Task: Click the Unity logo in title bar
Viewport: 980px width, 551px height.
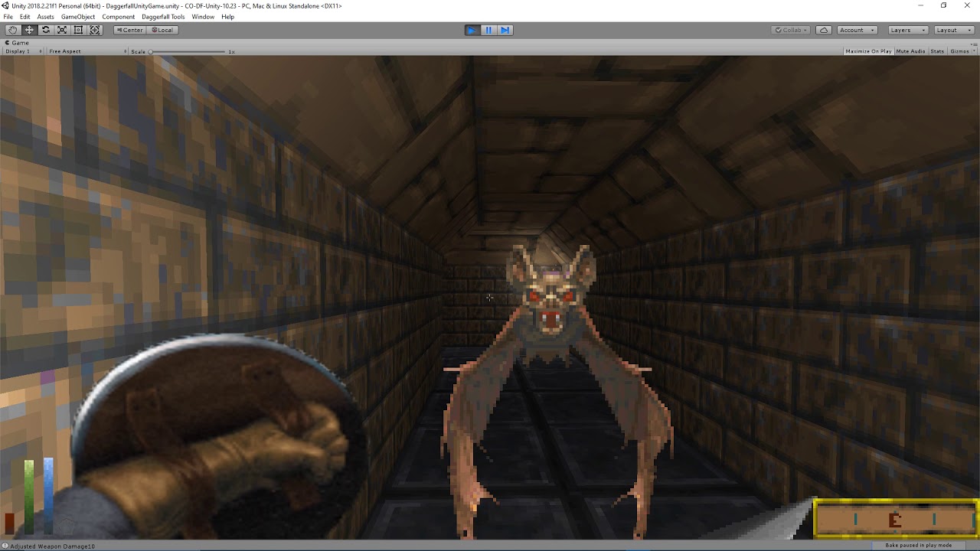Action: [5, 5]
